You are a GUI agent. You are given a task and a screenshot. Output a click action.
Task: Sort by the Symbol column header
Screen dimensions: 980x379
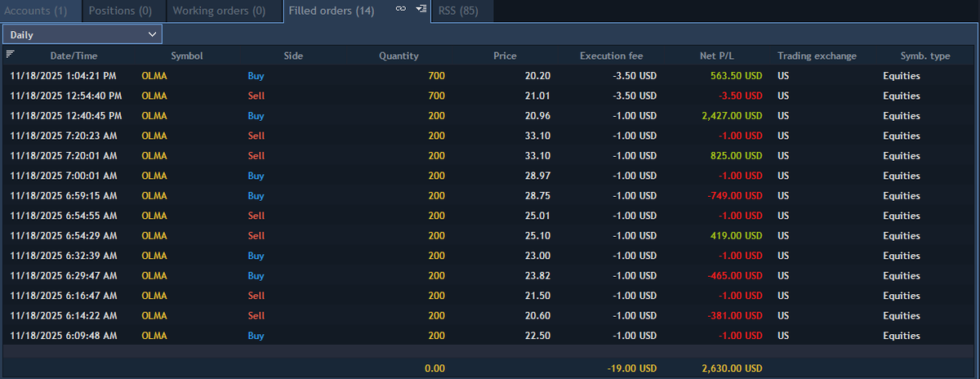tap(186, 56)
